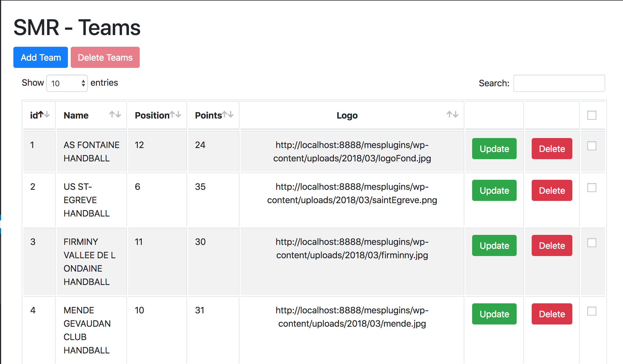Update the FIRMINY VALLEE team row
623x364 pixels.
click(494, 245)
